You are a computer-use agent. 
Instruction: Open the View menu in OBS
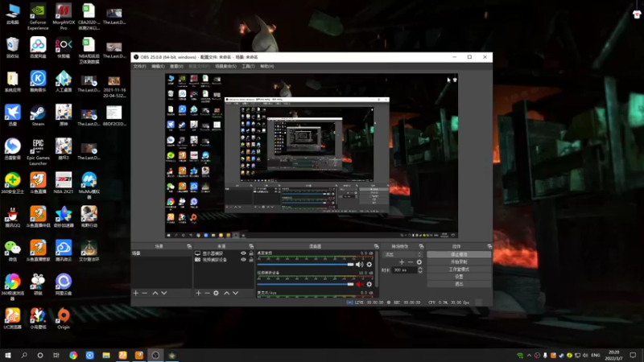click(x=176, y=66)
